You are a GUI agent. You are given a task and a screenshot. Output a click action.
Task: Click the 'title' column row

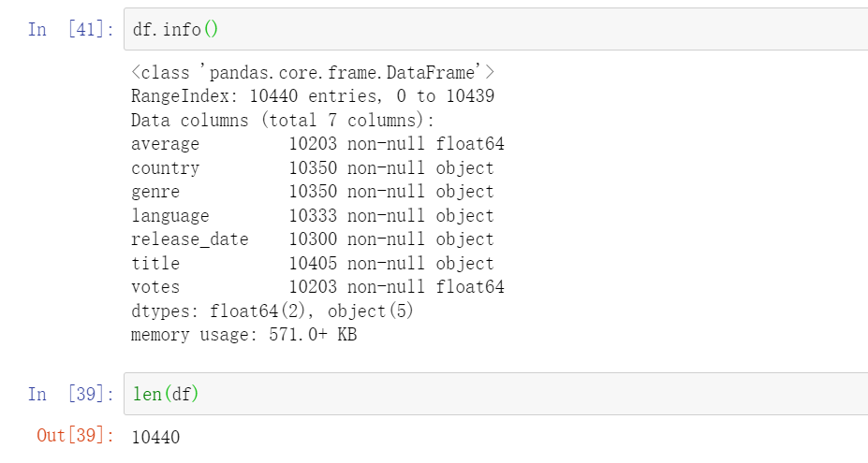tap(312, 264)
